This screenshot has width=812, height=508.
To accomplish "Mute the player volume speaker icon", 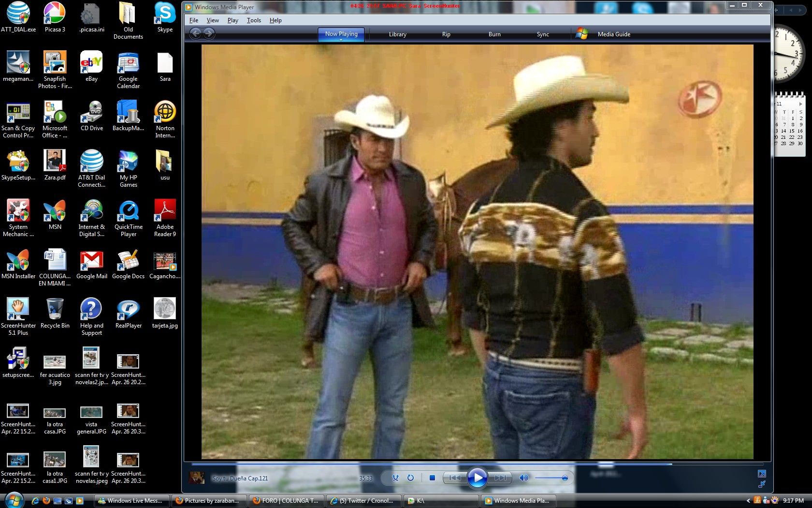I will [523, 478].
